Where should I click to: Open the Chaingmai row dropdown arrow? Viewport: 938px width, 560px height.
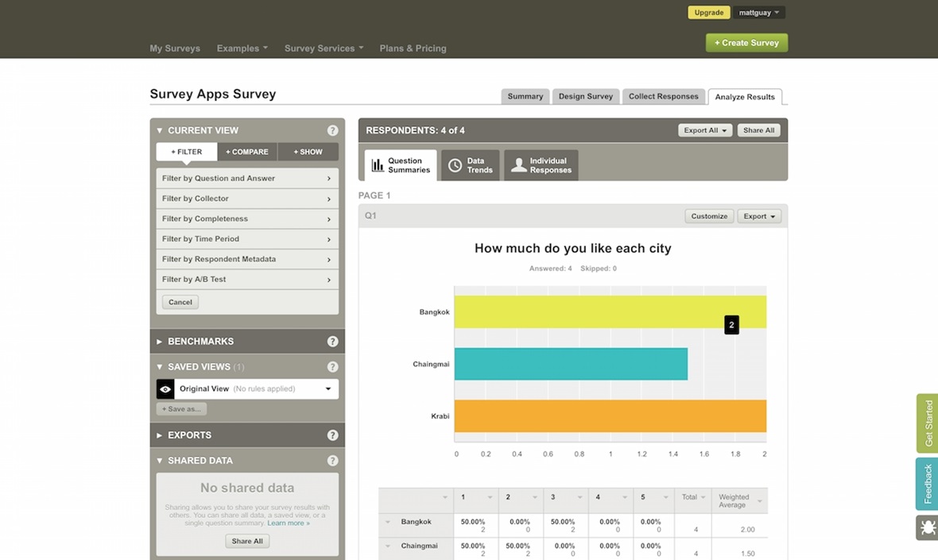click(388, 546)
